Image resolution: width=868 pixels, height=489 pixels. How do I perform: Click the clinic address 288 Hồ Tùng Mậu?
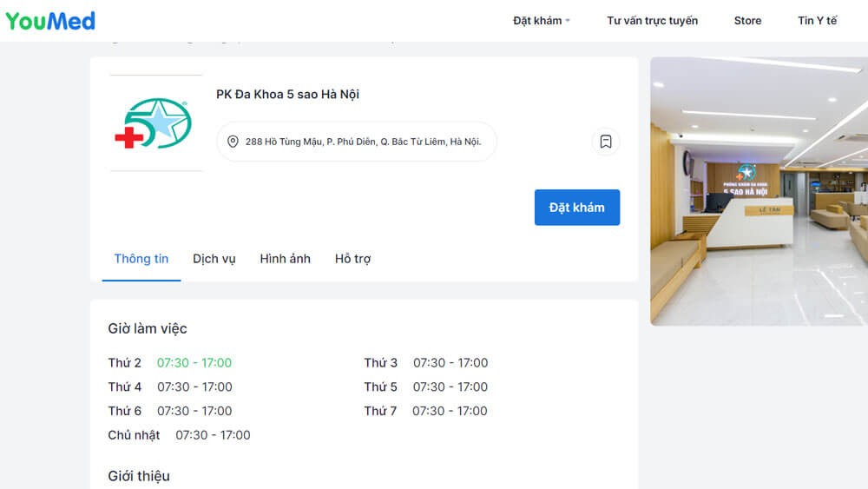click(363, 142)
